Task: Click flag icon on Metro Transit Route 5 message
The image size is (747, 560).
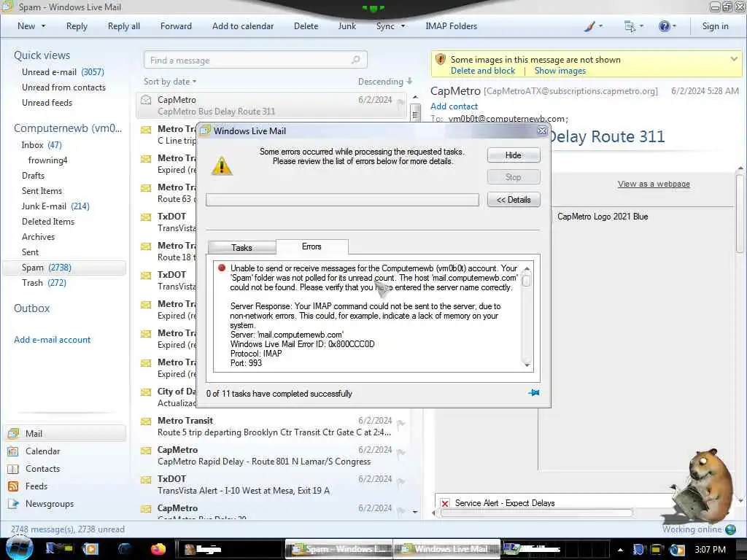Action: (400, 424)
